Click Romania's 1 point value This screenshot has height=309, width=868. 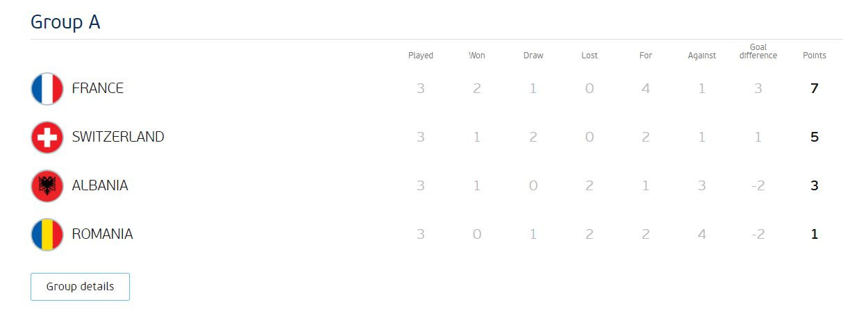pos(815,235)
